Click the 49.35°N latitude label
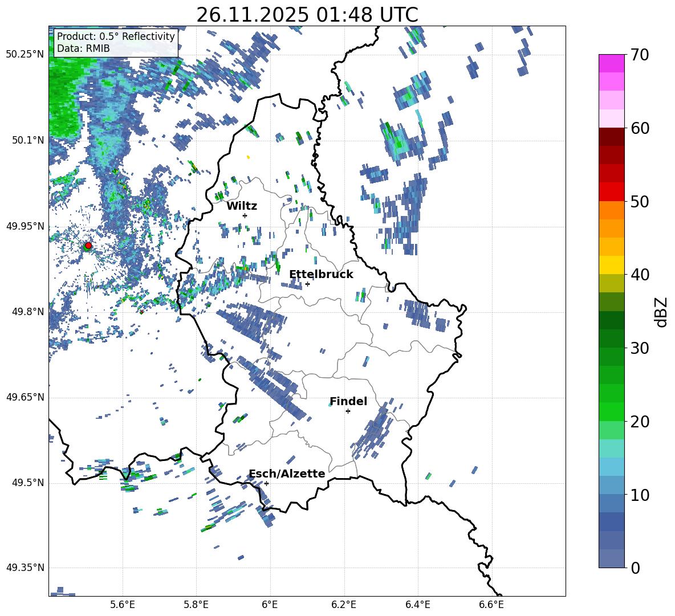The image size is (675, 616). pyautogui.click(x=25, y=568)
